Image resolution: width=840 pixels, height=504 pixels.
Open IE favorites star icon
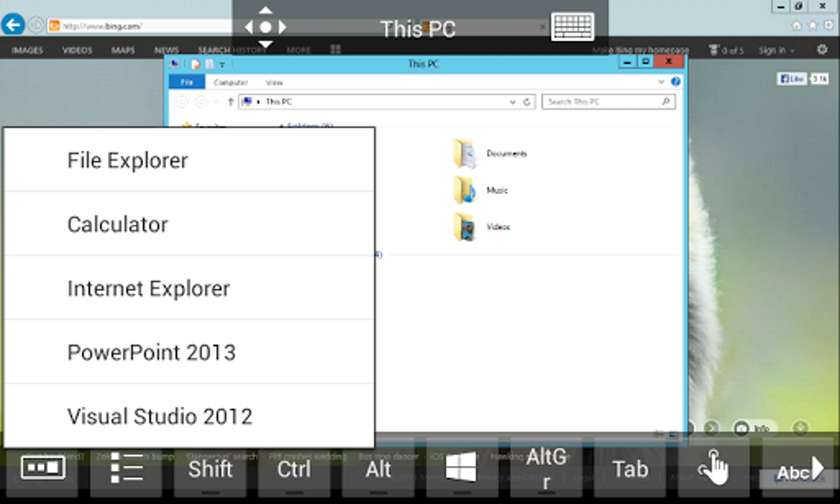813,26
